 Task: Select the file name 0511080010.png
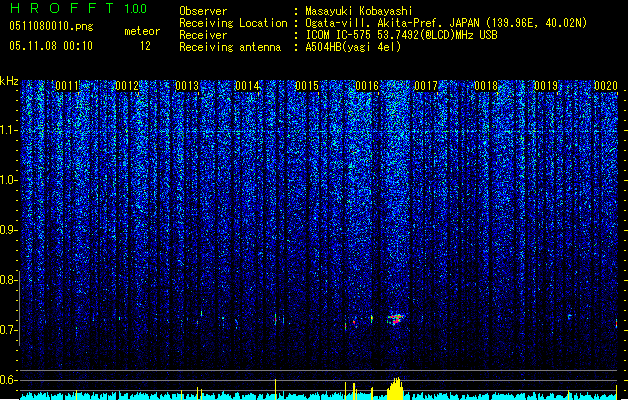51,26
